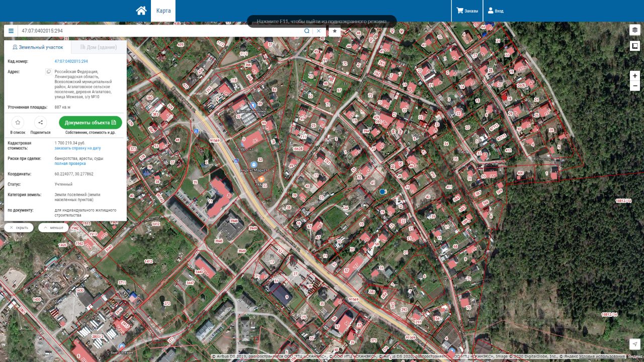Image resolution: width=644 pixels, height=362 pixels.
Task: Hide the info panel with скрыть
Action: 19,227
